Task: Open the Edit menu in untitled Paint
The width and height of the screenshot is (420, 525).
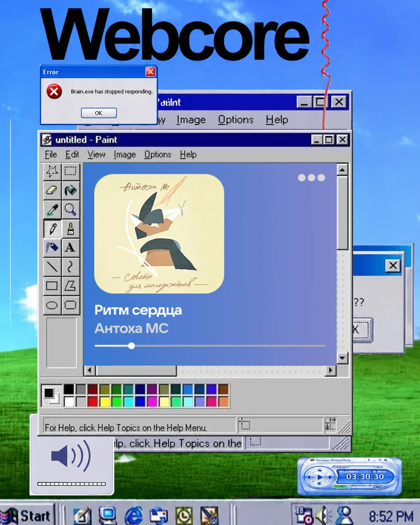Action: pos(72,154)
